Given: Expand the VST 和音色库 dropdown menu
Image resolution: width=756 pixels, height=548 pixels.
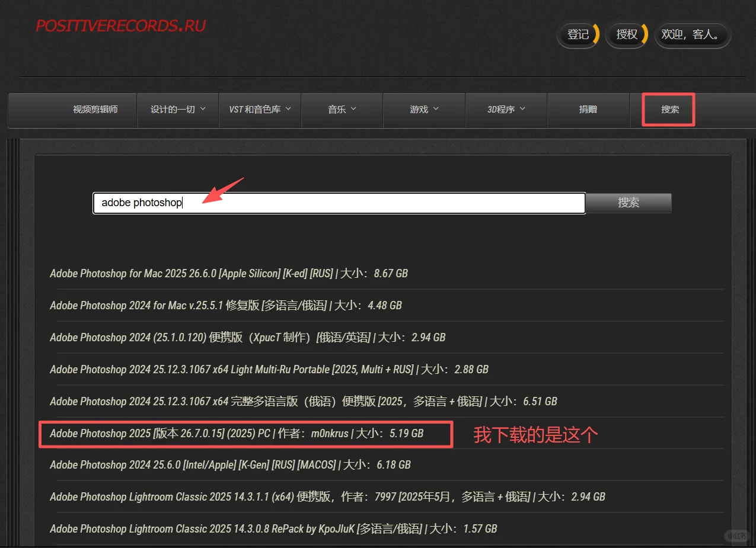Looking at the screenshot, I should point(260,110).
